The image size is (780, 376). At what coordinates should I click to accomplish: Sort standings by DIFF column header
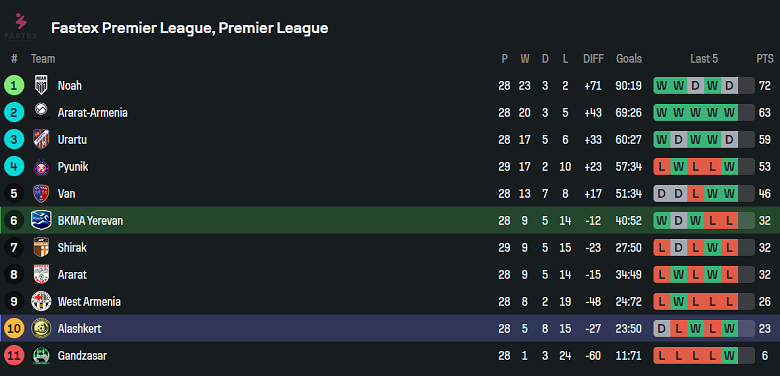click(x=593, y=59)
